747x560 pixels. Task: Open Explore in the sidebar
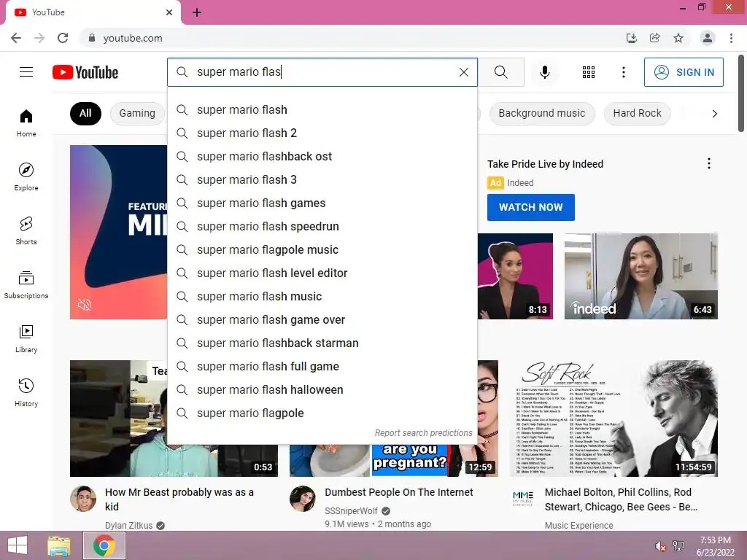(26, 176)
